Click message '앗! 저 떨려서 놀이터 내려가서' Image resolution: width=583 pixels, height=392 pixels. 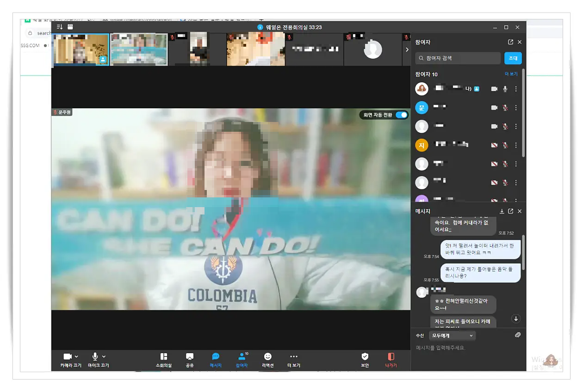pyautogui.click(x=480, y=249)
